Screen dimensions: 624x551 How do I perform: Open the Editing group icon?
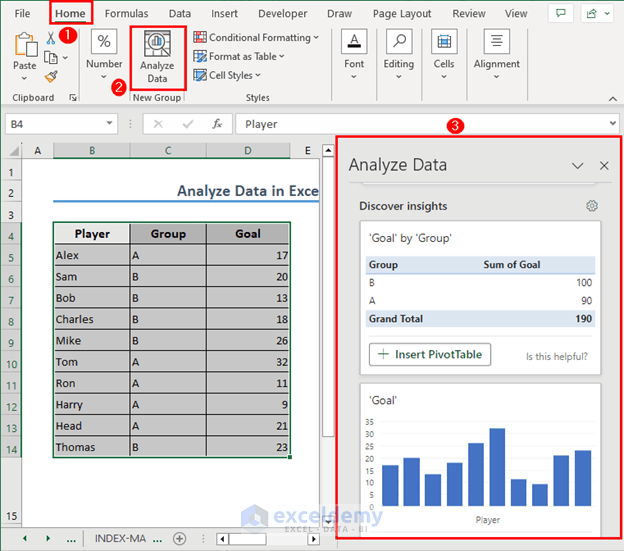[x=399, y=41]
